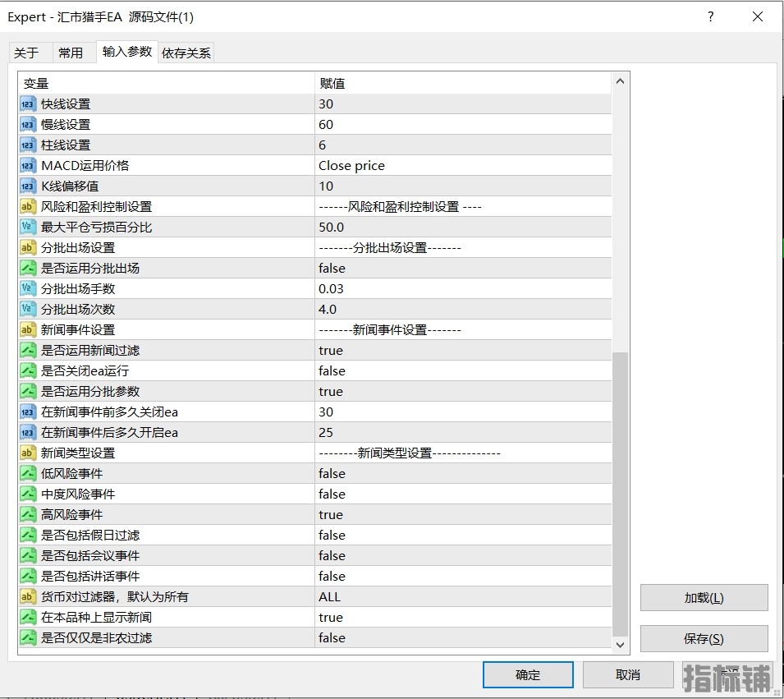Click the integer icon beside K线偏移值
Viewport: 784px width, 699px height.
(x=28, y=186)
